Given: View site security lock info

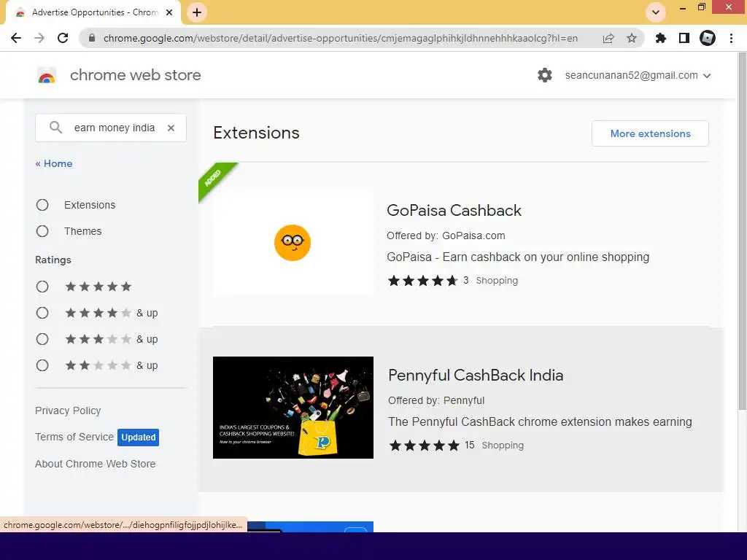Looking at the screenshot, I should point(92,38).
